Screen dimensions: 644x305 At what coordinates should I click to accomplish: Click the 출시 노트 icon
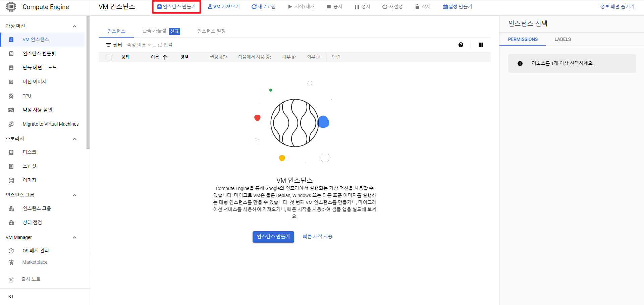point(11,280)
